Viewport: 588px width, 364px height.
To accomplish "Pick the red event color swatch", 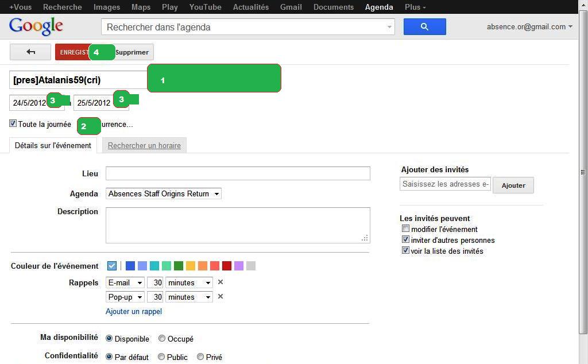I will (227, 266).
